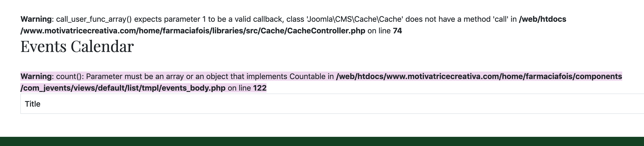Click the CacheController.php file path
This screenshot has width=644, height=146.
(193, 31)
